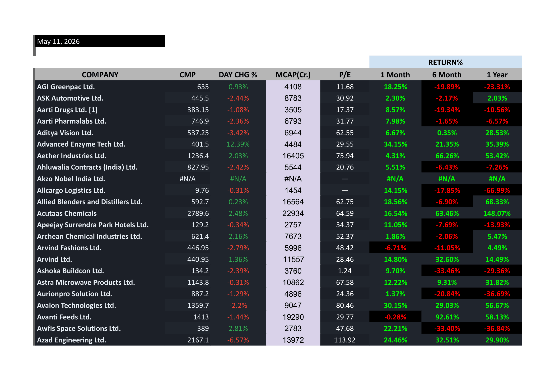The image size is (555, 392).
Task: Select the 148.07% one-year return
Action: [x=497, y=213]
